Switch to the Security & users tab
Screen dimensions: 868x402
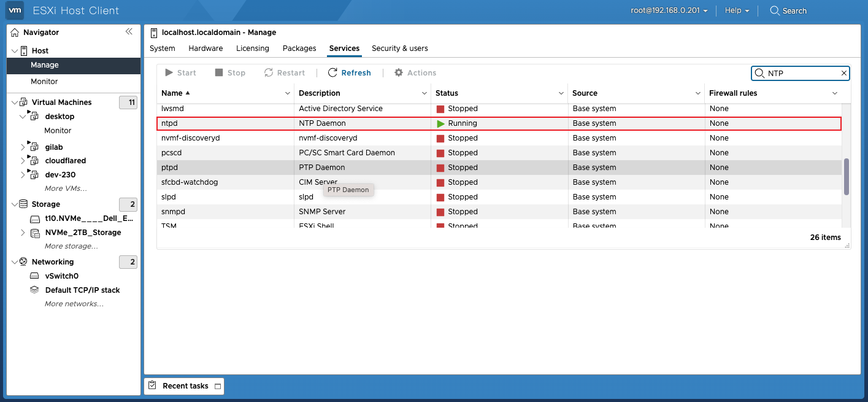400,48
